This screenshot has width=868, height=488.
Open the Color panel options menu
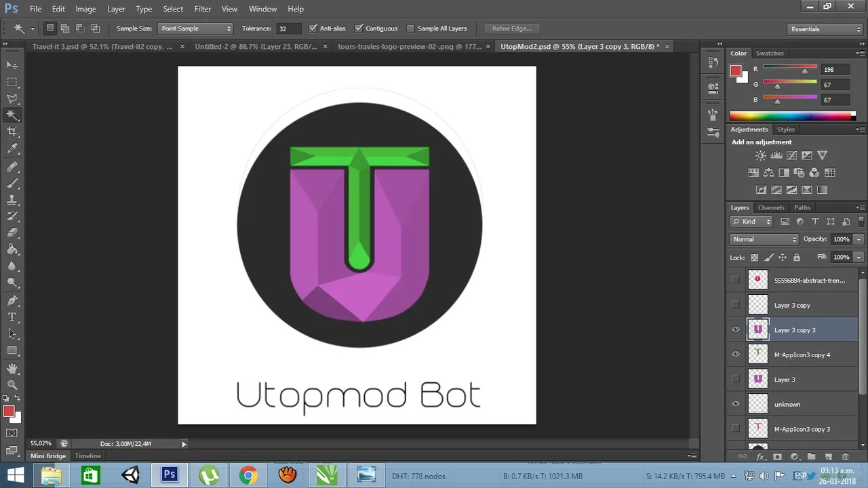click(x=859, y=54)
